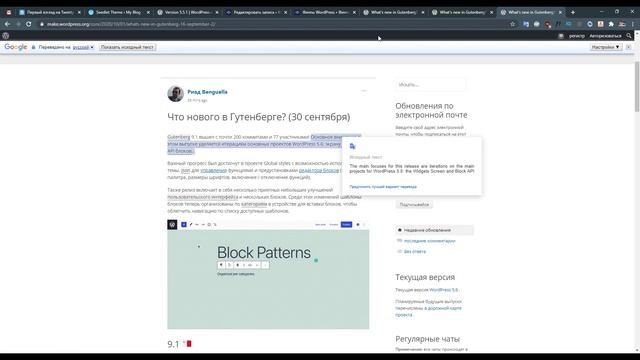Close the 'Version 5.5.1 | WordPress' tab
Image resolution: width=640 pixels, height=360 pixels.
coord(217,13)
